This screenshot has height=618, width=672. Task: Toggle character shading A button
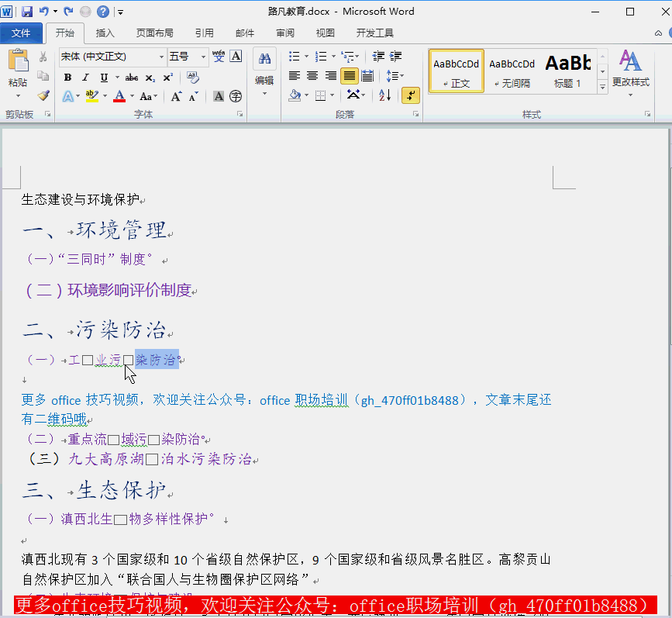219,96
